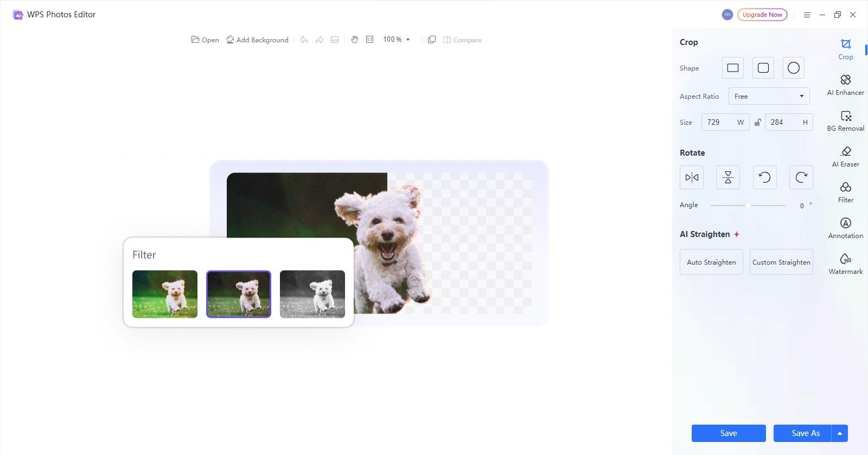Screen dimensions: 868x455
Task: Click the AI Straighten sparkle icon
Action: coord(737,234)
